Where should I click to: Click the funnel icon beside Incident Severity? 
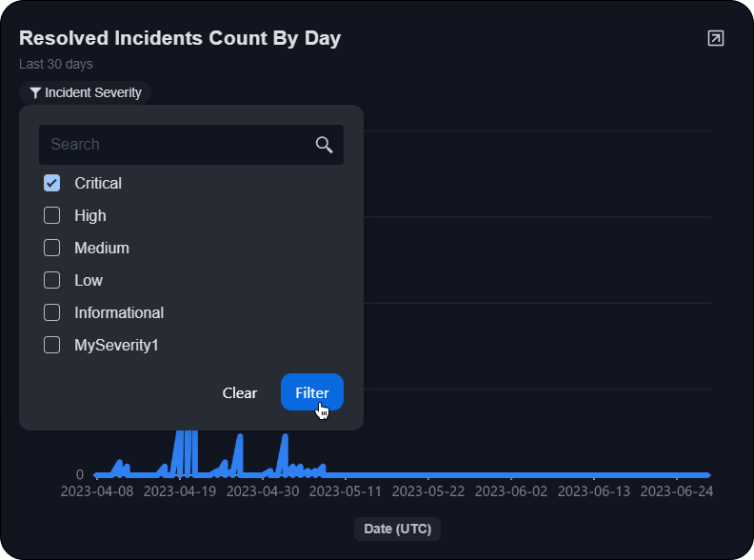pyautogui.click(x=35, y=93)
